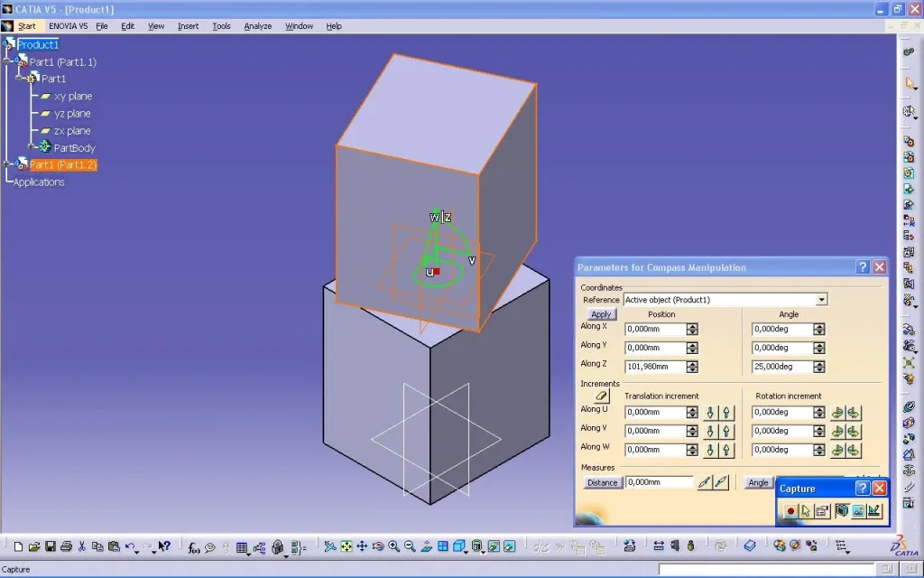Click the Copy icon in the bottom toolbar
Screen dimensions: 924x578
[x=97, y=546]
